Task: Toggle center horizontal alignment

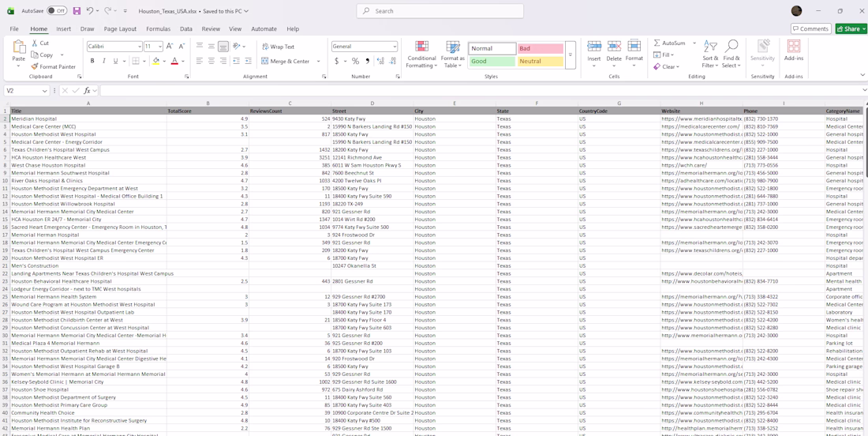Action: (x=211, y=61)
